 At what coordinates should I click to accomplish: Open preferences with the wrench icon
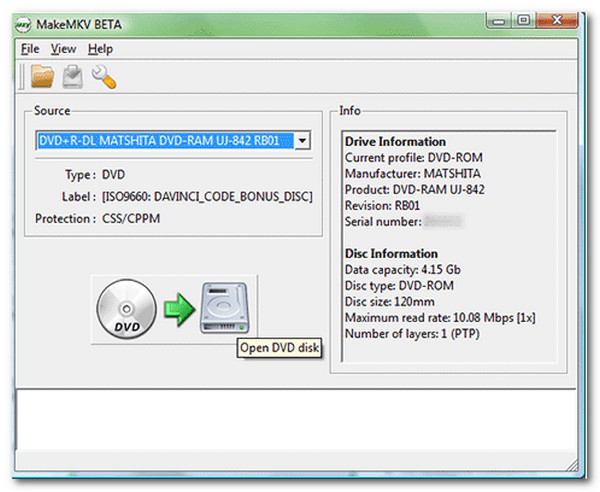104,77
